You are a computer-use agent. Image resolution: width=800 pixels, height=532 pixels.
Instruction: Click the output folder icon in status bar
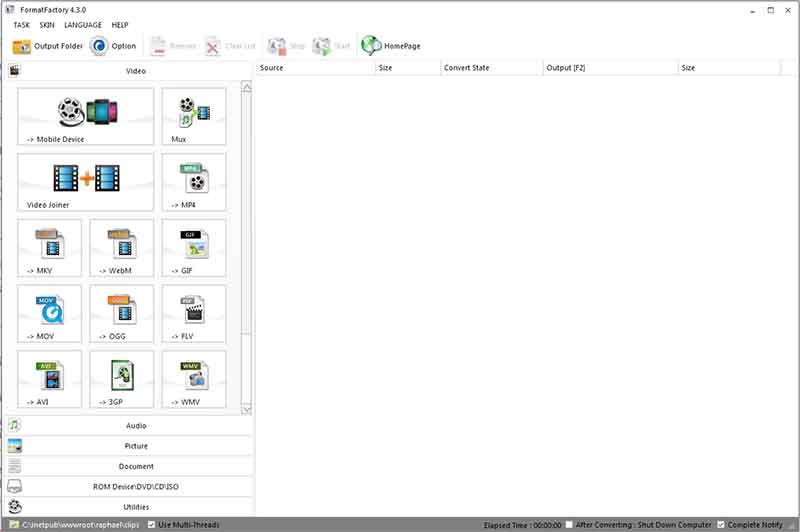(x=14, y=524)
